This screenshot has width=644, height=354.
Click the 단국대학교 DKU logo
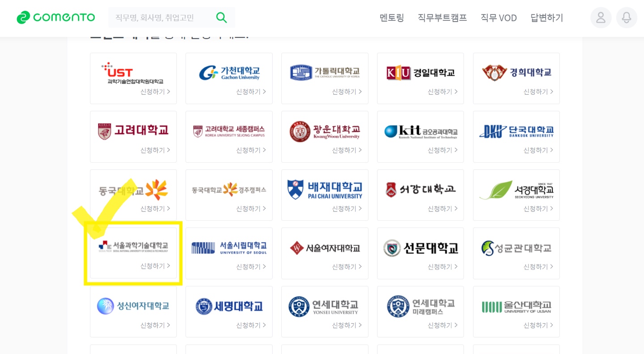(517, 131)
